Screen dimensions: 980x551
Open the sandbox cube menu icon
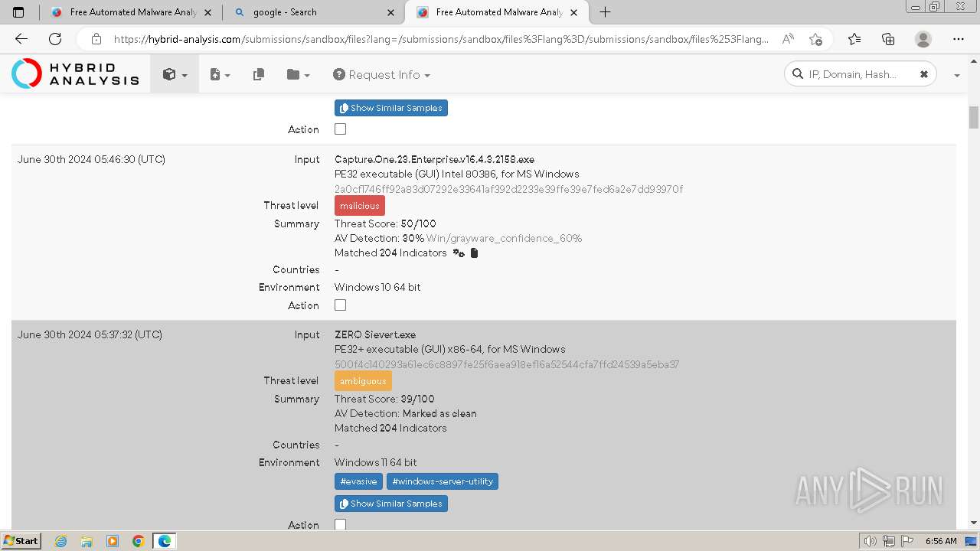(x=174, y=74)
